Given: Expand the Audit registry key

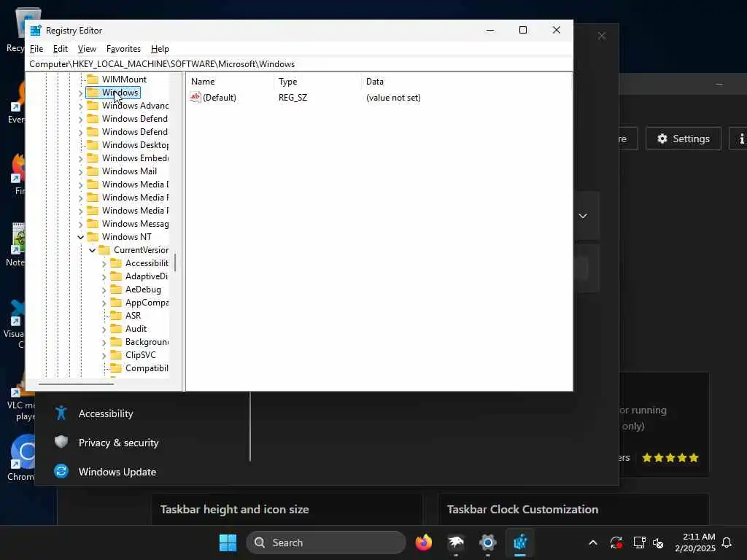Looking at the screenshot, I should pos(104,330).
